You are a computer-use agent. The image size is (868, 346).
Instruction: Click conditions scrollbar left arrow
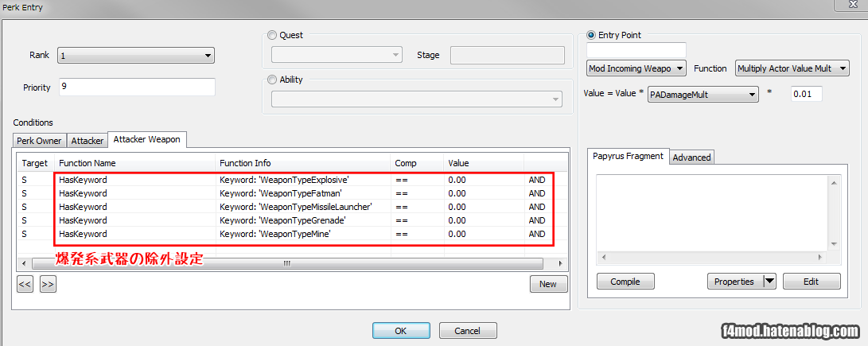[x=22, y=263]
